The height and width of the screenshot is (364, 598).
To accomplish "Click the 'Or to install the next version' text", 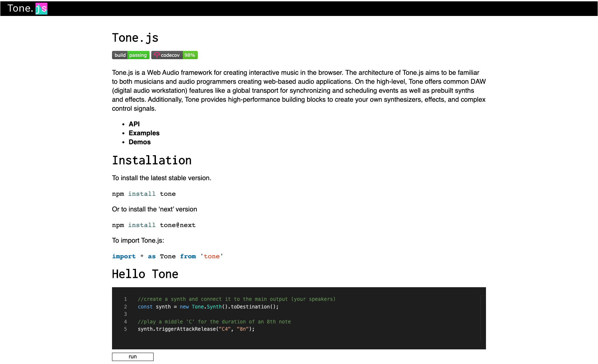I will (155, 209).
